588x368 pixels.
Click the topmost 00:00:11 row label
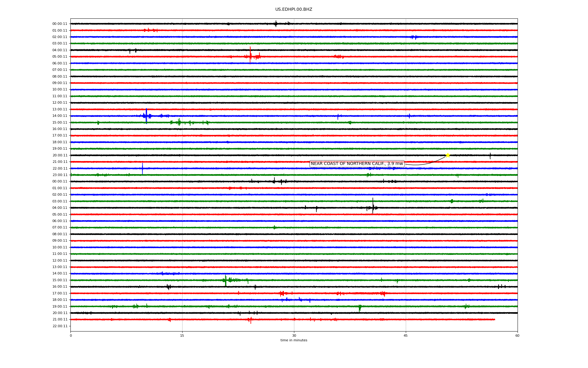click(x=60, y=24)
